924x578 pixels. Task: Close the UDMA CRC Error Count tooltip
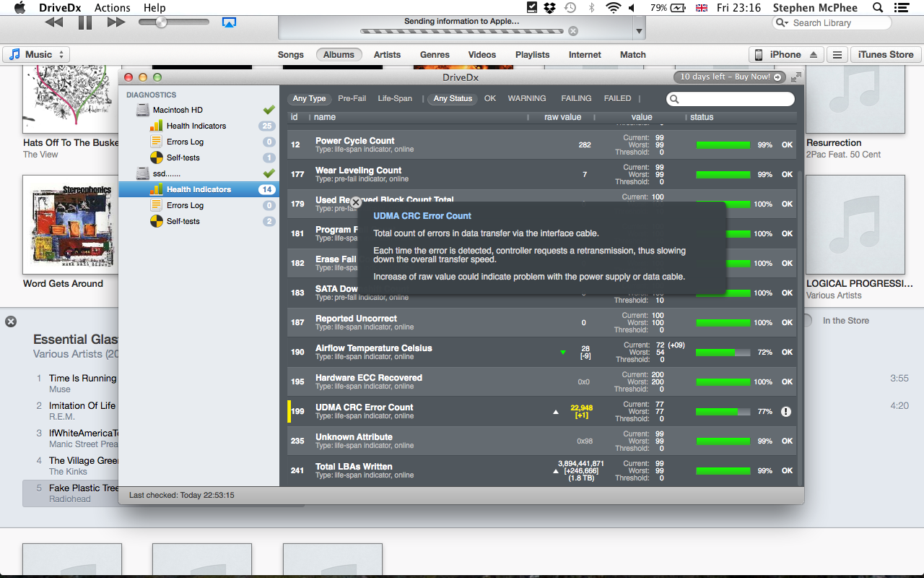[356, 203]
